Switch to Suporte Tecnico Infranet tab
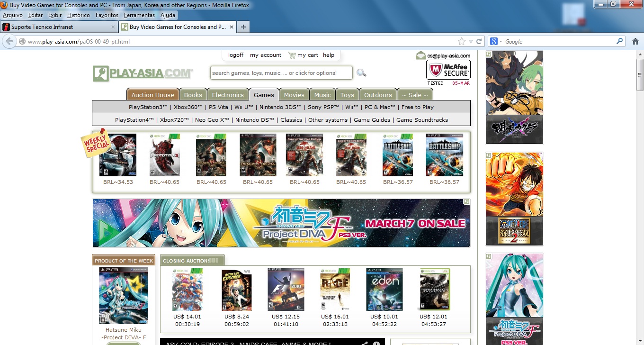 tap(59, 27)
